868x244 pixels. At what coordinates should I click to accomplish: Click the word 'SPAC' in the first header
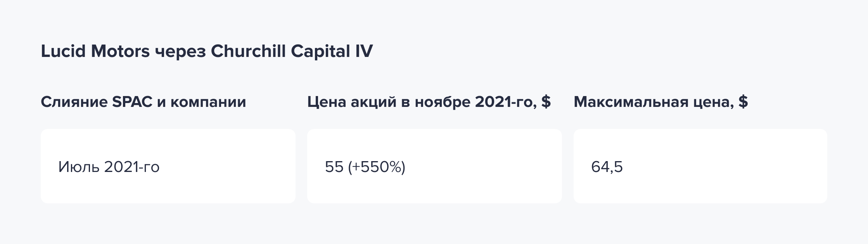[x=132, y=101]
